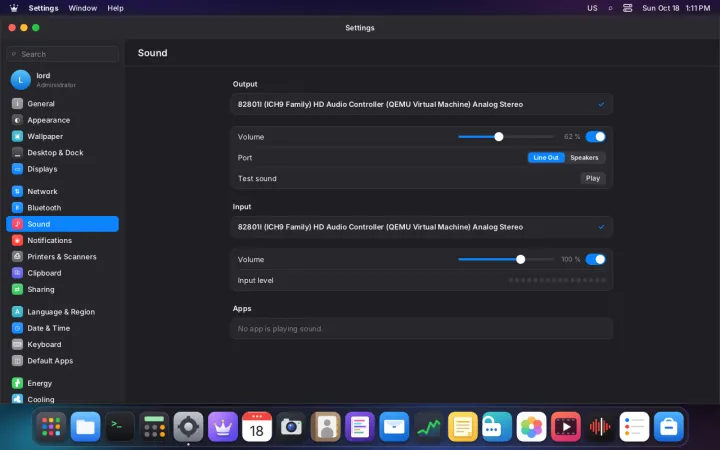Click the Input level meter
This screenshot has height=450, width=720.
(557, 280)
